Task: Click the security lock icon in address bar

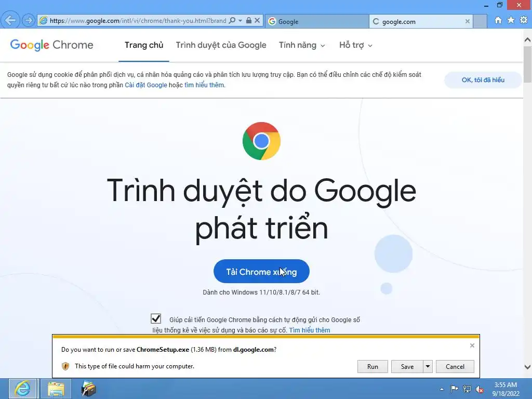Action: pos(249,21)
